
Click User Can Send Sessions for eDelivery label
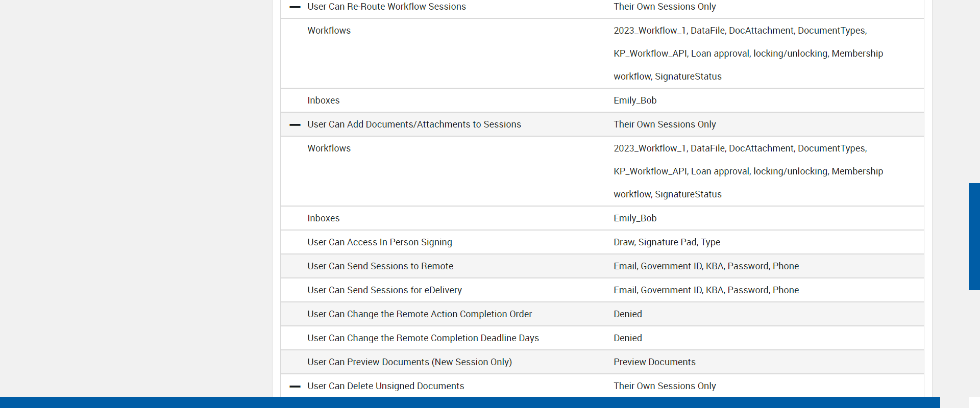point(384,290)
